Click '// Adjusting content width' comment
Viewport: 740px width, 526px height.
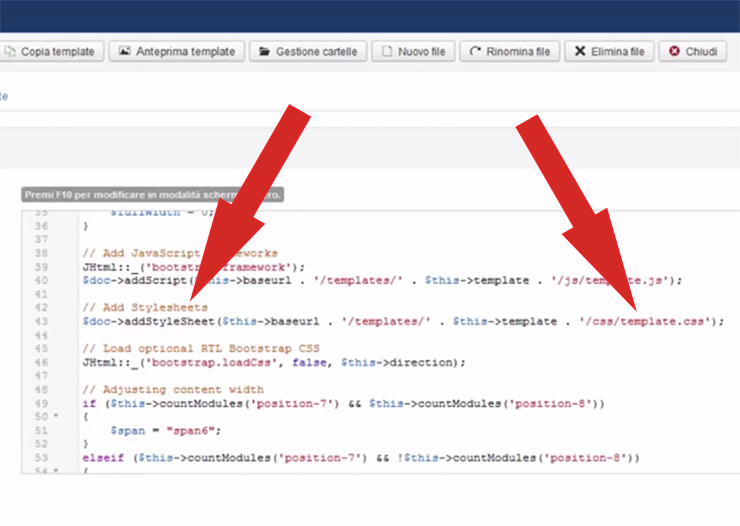pos(173,390)
